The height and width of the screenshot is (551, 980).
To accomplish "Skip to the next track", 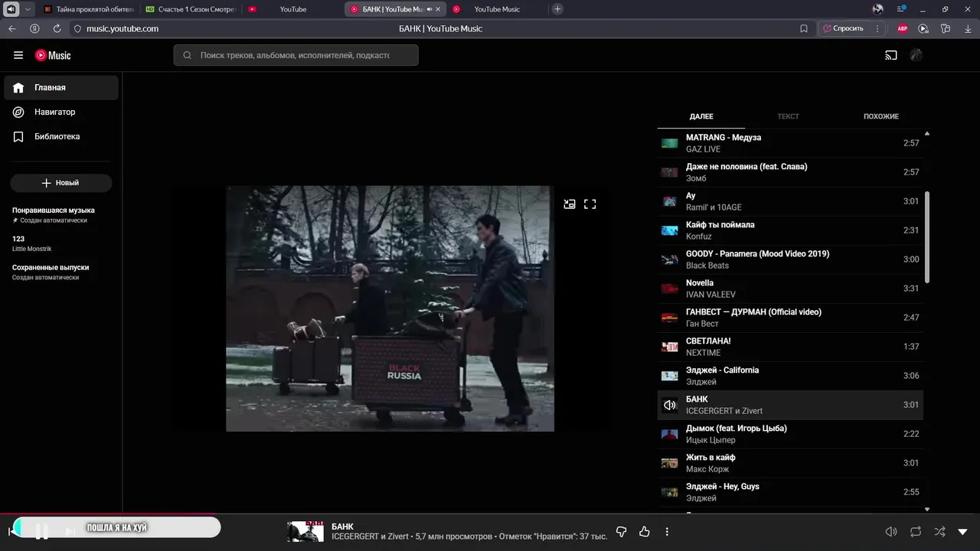I will point(70,531).
